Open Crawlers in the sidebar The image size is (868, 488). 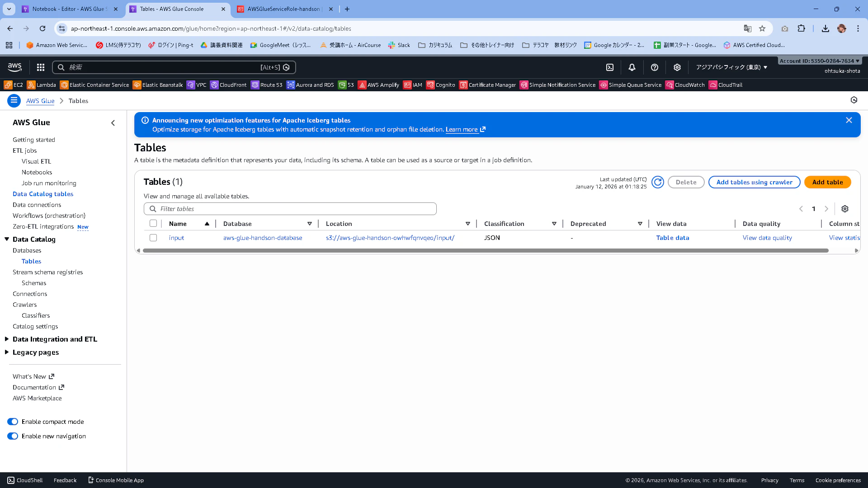[x=24, y=305]
